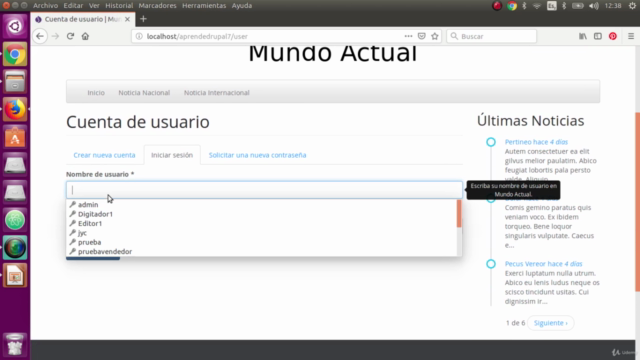Open the Ver menu
640x360 pixels.
(94, 6)
